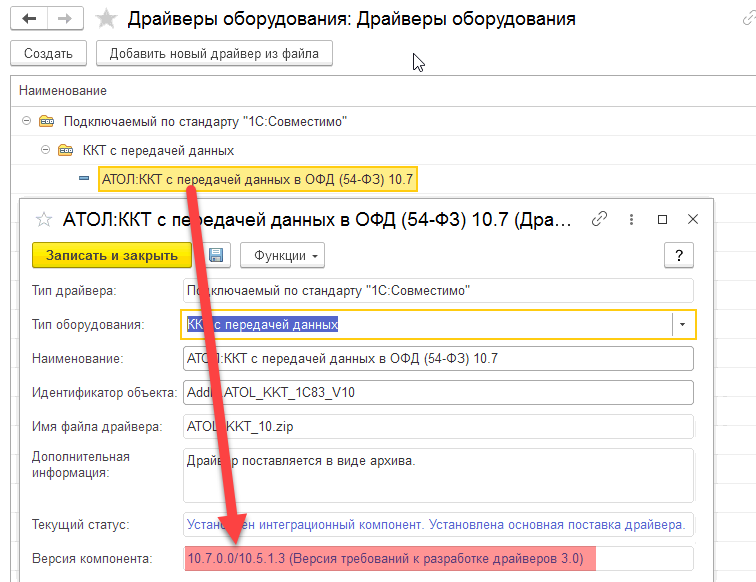Click the Наименование column header
This screenshot has height=582, width=756.
pos(63,91)
